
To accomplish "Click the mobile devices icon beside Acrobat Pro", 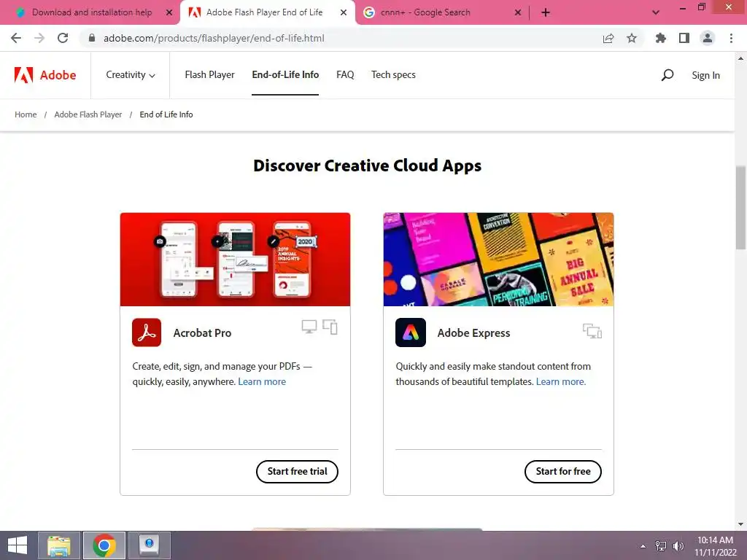I will 330,327.
